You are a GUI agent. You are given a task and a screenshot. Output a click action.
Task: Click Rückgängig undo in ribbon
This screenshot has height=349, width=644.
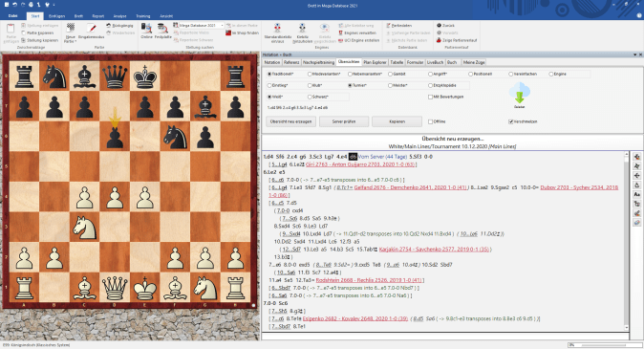[119, 26]
